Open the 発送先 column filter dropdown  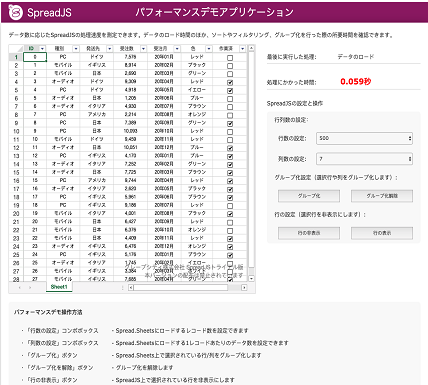(x=109, y=49)
